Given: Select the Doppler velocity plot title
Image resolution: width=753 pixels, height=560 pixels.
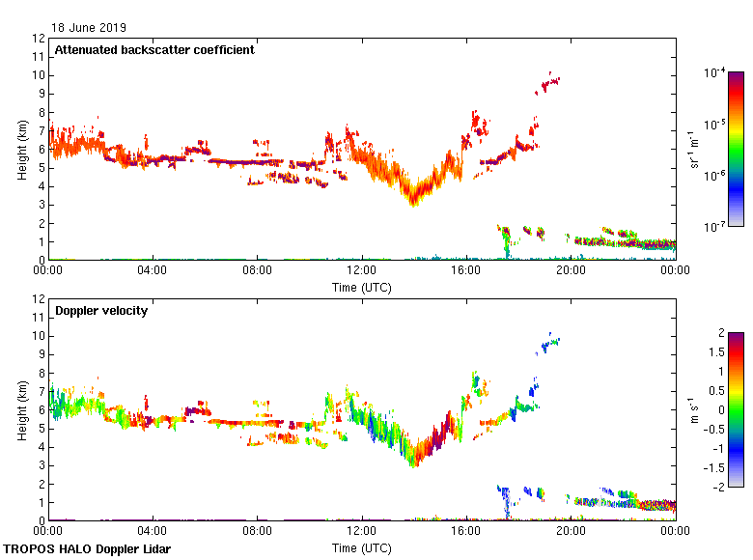Looking at the screenshot, I should click(100, 311).
